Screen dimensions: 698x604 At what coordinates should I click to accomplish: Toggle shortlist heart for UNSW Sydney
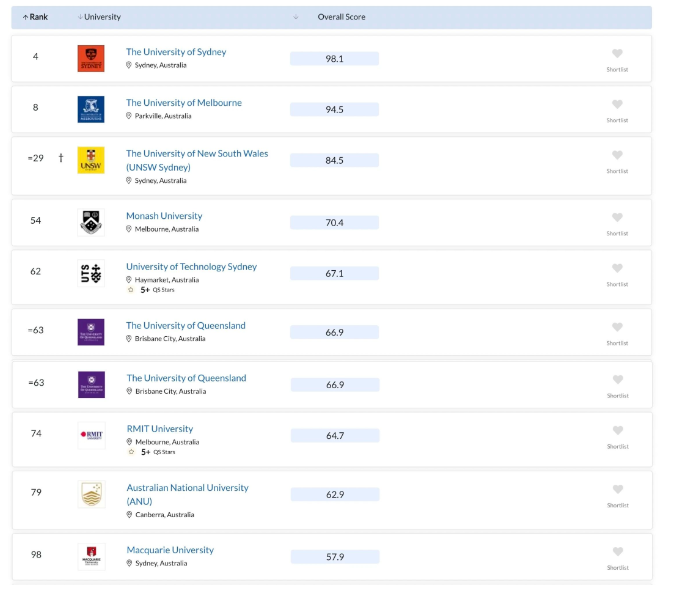pos(617,155)
